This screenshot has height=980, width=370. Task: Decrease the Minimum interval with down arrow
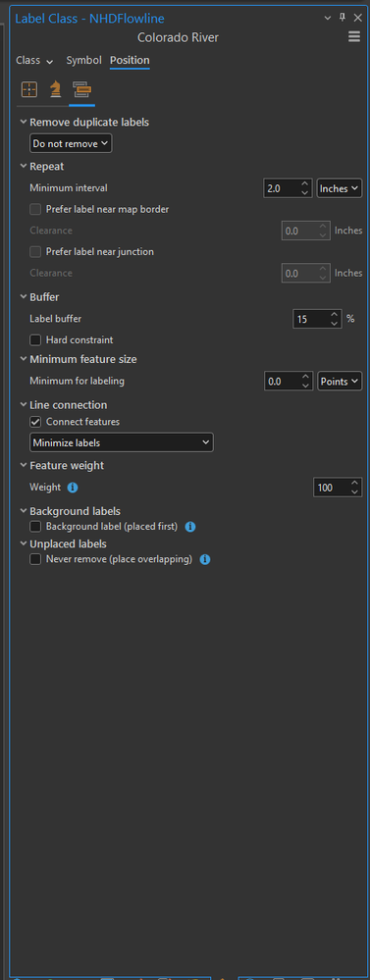click(x=305, y=192)
